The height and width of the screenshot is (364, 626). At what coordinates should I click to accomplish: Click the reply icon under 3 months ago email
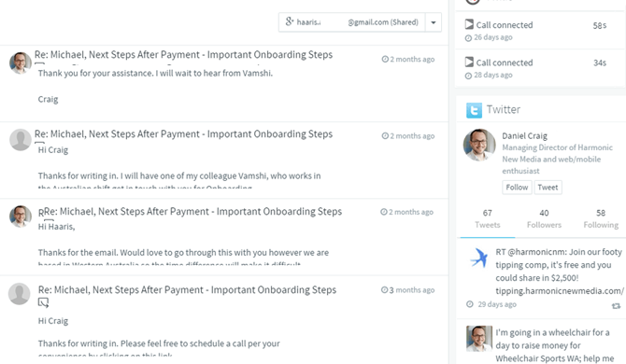[43, 303]
